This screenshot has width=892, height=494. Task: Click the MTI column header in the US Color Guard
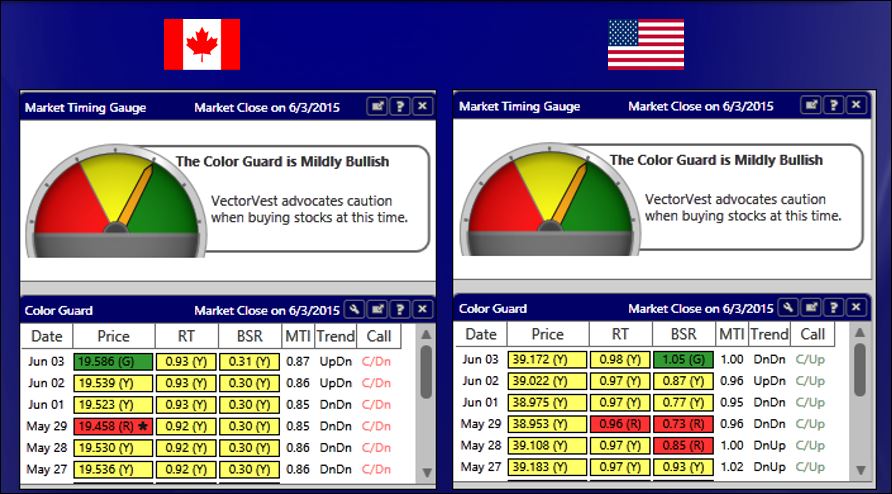click(x=732, y=334)
